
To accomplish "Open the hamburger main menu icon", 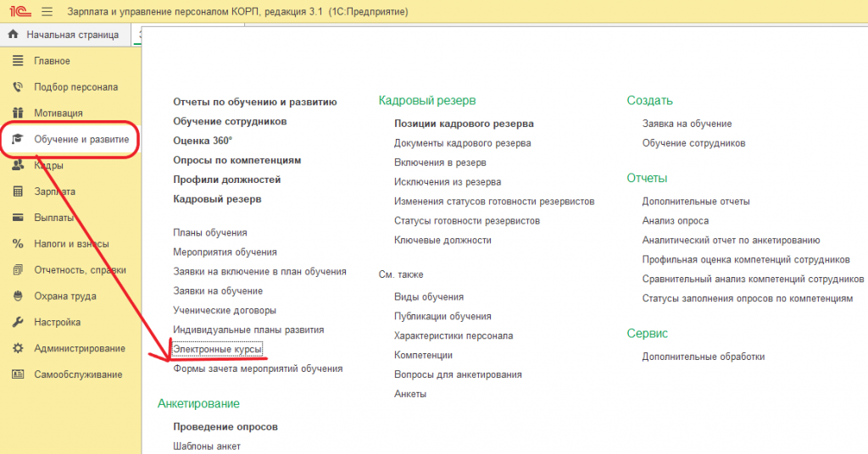I will click(47, 12).
